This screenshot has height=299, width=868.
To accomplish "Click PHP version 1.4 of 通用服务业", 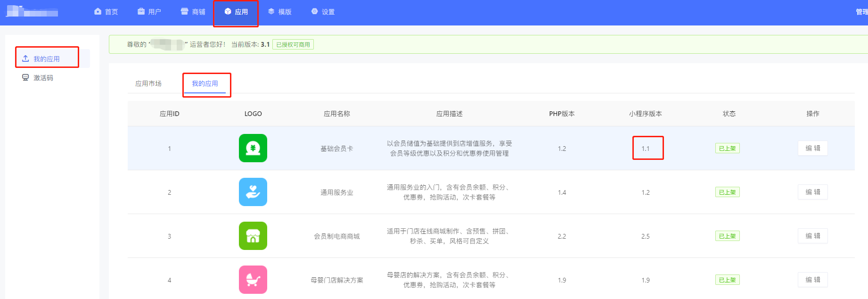I will tap(562, 192).
